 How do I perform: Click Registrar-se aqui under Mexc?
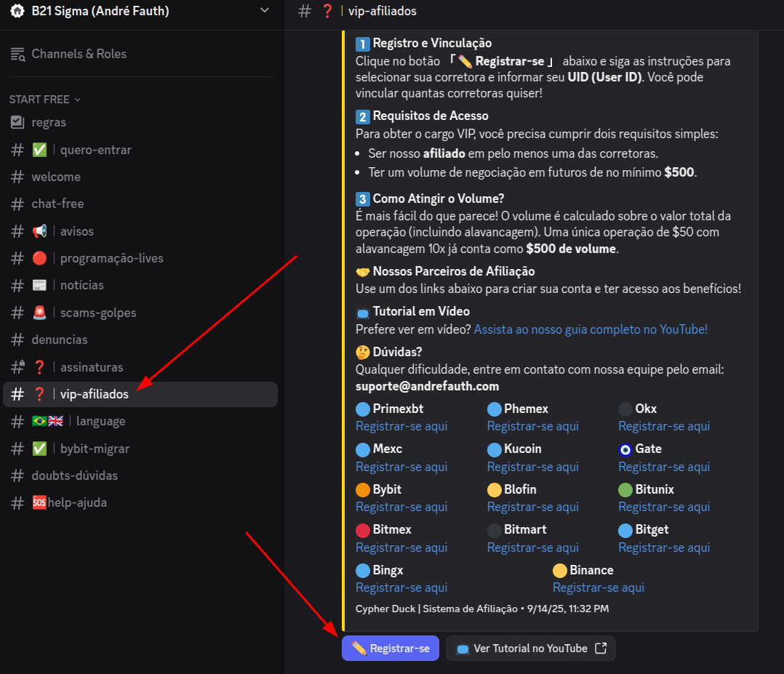point(401,467)
